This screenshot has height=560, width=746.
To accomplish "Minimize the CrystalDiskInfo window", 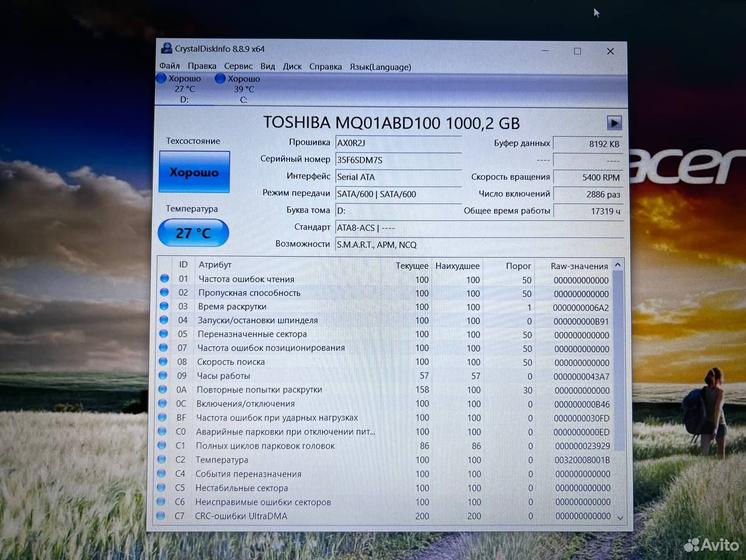I will point(545,51).
